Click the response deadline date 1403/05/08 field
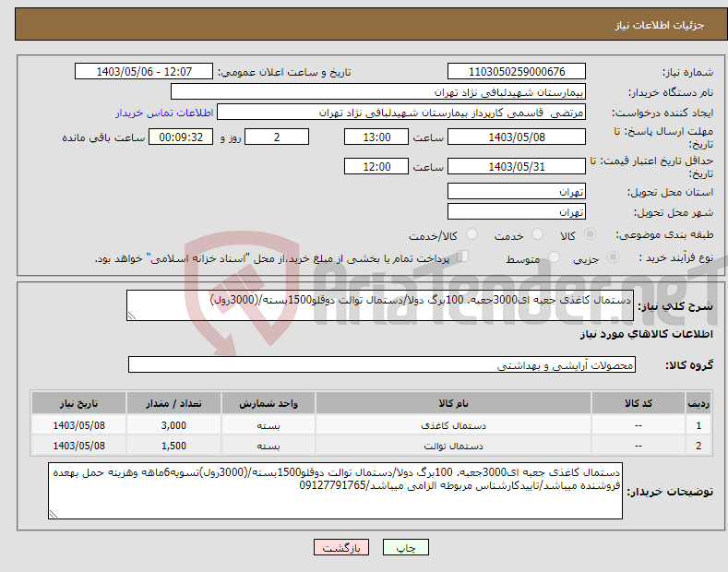728x572 pixels. (x=517, y=137)
